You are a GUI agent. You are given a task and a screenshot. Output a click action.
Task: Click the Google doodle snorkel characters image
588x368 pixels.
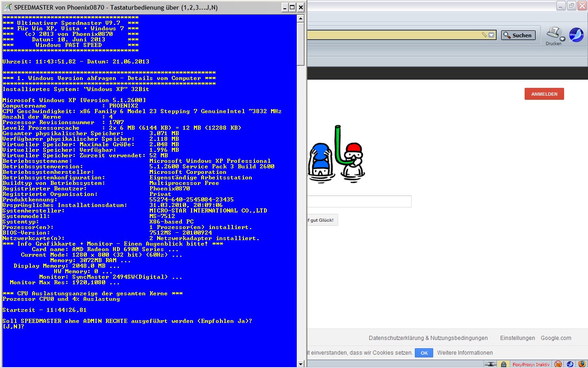click(x=337, y=154)
